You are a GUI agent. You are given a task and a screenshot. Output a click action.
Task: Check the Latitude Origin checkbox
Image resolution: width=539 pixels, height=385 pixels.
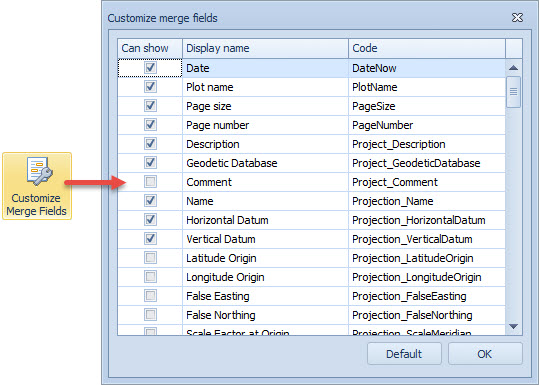150,257
